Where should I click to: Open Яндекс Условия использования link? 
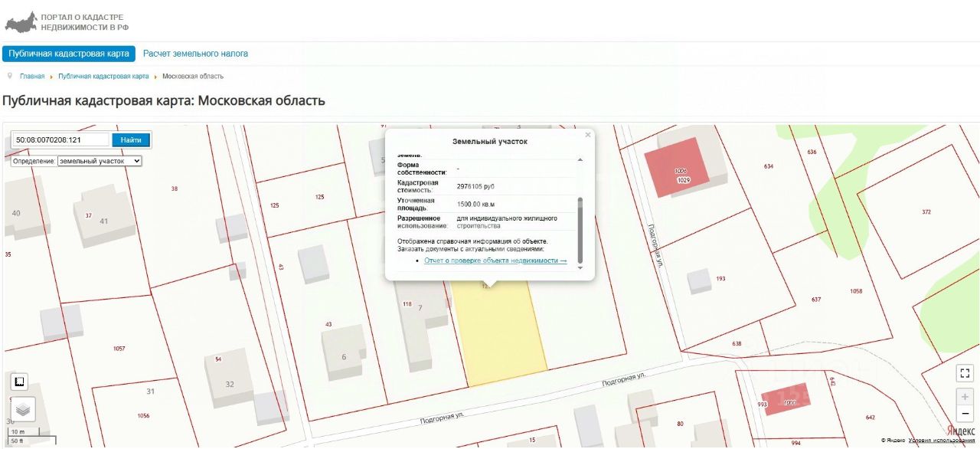point(942,441)
